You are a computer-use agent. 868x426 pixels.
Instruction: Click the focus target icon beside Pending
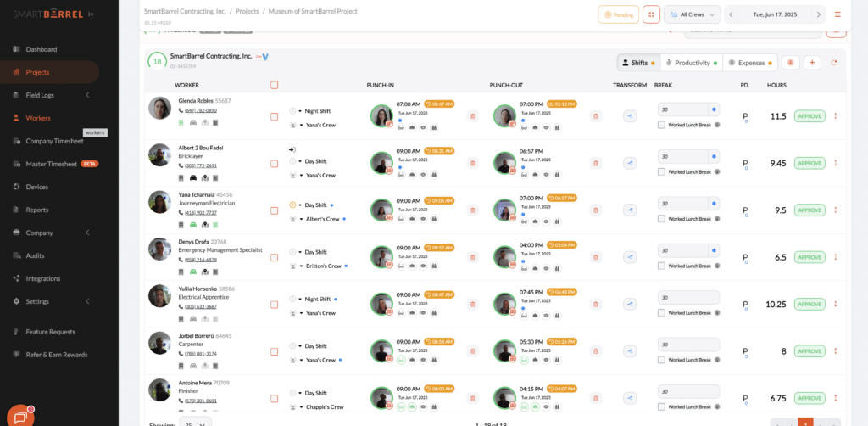point(652,14)
